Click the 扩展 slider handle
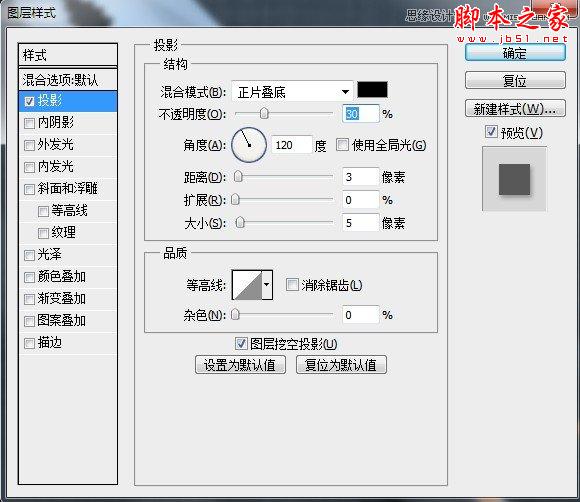This screenshot has width=580, height=502. point(235,200)
